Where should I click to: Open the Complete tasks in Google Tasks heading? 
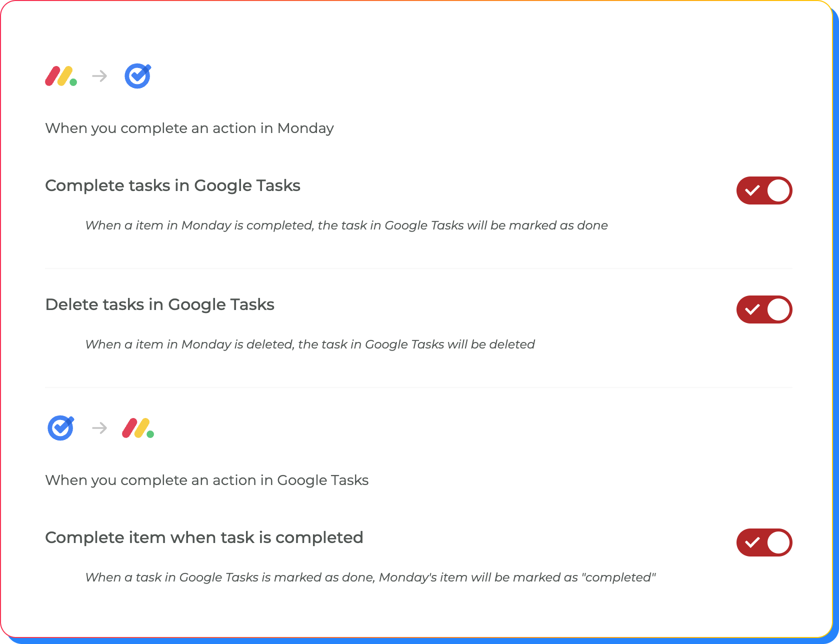click(x=172, y=185)
